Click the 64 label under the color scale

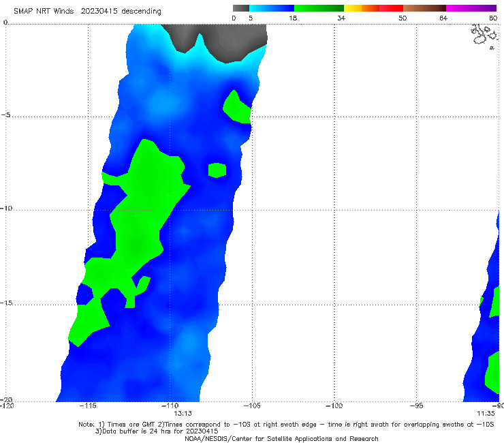443,18
